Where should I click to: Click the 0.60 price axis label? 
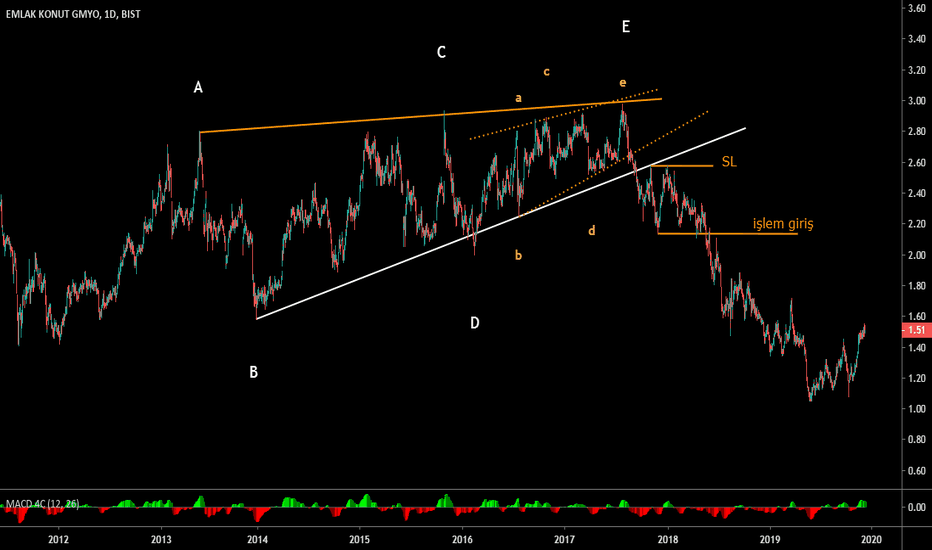[x=917, y=471]
